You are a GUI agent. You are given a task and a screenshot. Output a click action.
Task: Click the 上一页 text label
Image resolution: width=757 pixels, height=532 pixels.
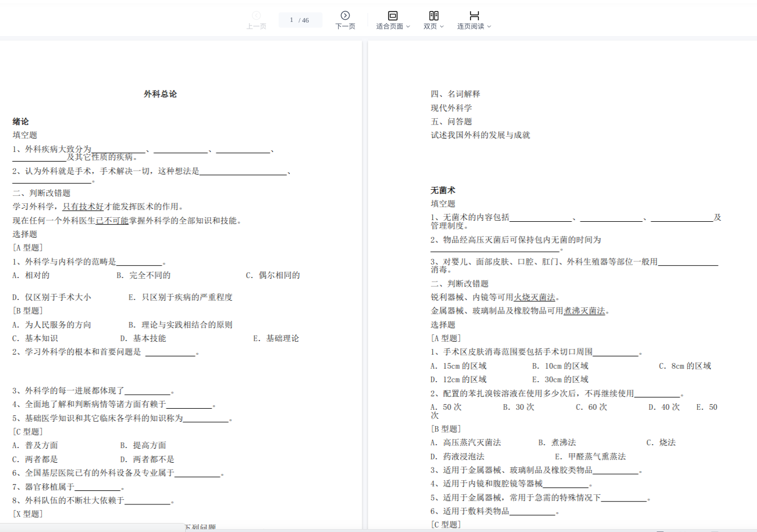[256, 26]
